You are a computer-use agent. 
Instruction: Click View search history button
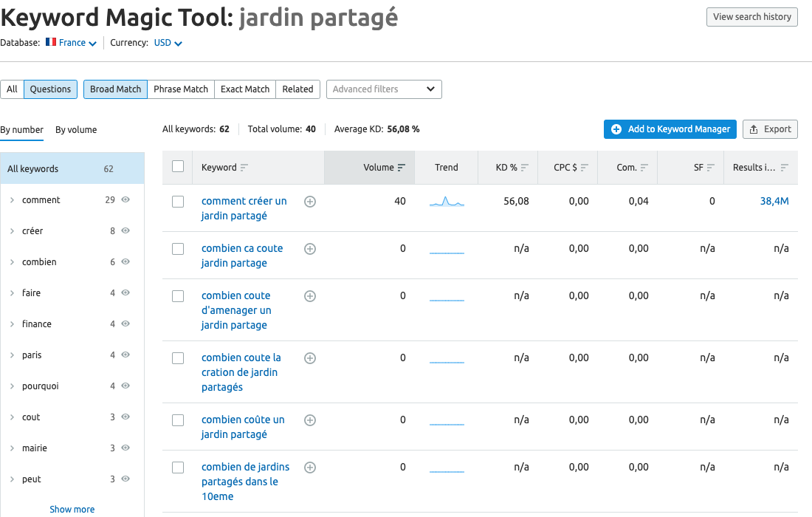(x=752, y=16)
